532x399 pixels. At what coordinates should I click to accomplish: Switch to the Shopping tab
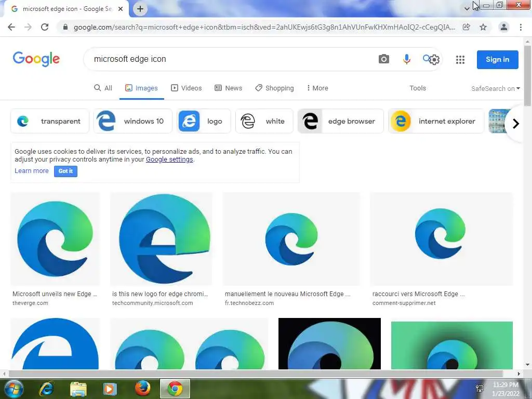(x=274, y=88)
